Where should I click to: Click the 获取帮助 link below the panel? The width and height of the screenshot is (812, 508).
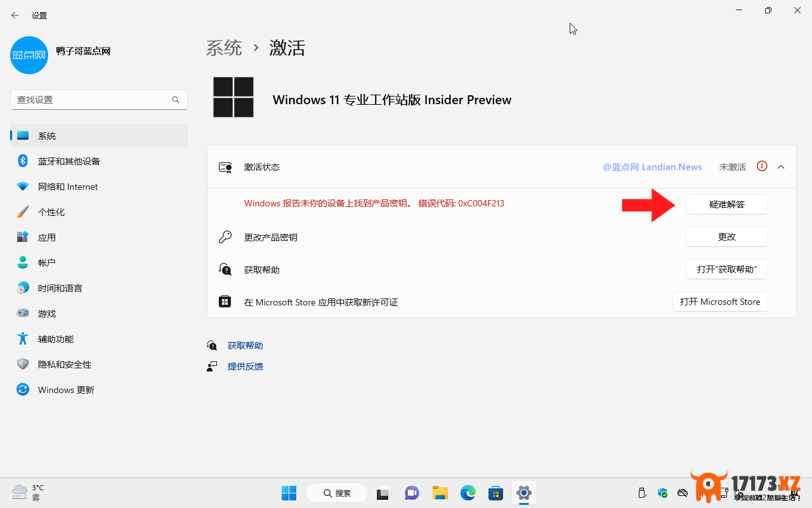tap(246, 345)
